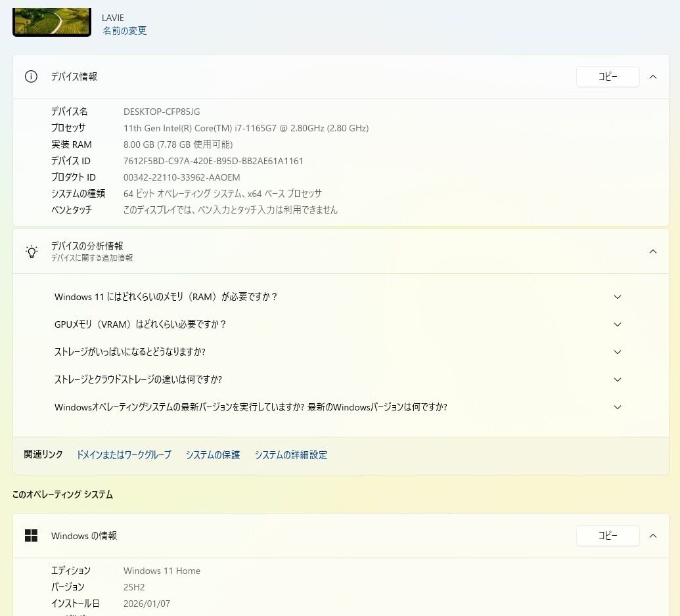Viewport: 680px width, 616px height.
Task: Open ドメインまたはワークグループ link
Action: (124, 454)
